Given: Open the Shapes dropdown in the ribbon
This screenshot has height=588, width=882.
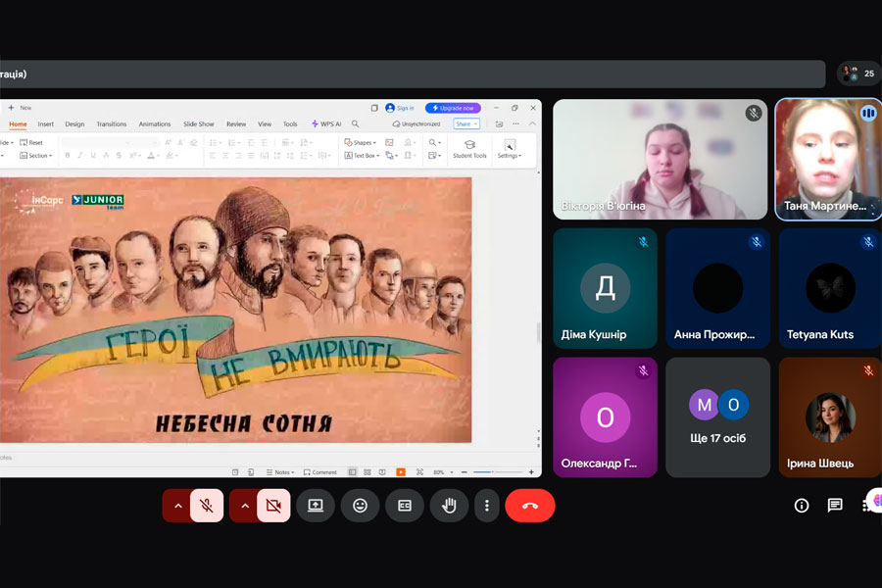Looking at the screenshot, I should (362, 143).
